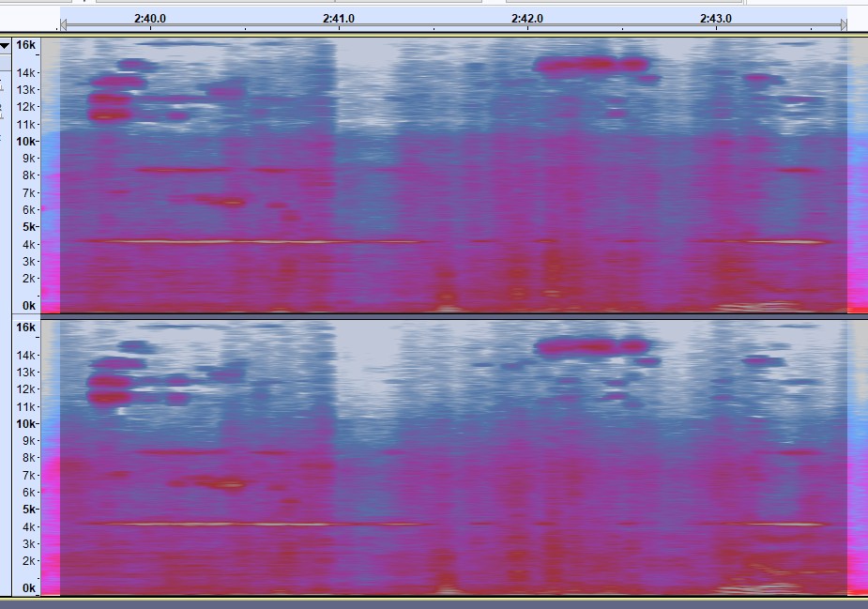Click the 8k label on lower channel scale
Screen dimensions: 868x609
(29, 457)
